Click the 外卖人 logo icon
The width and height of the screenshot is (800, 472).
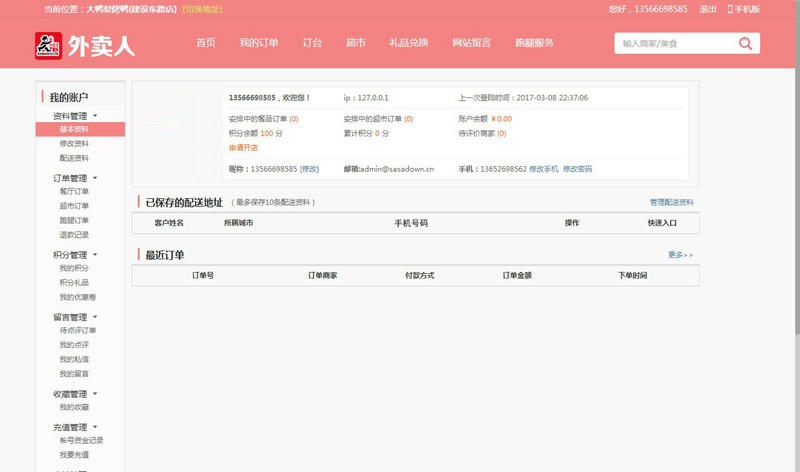(48, 46)
